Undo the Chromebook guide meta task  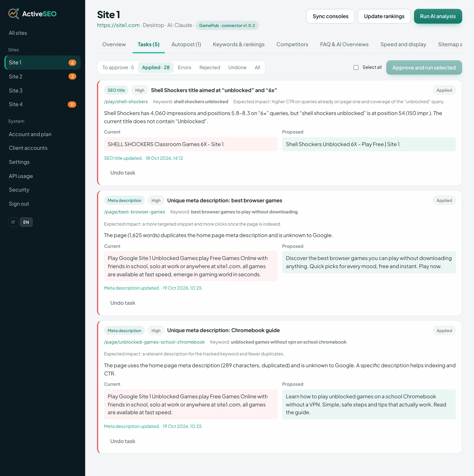(123, 441)
